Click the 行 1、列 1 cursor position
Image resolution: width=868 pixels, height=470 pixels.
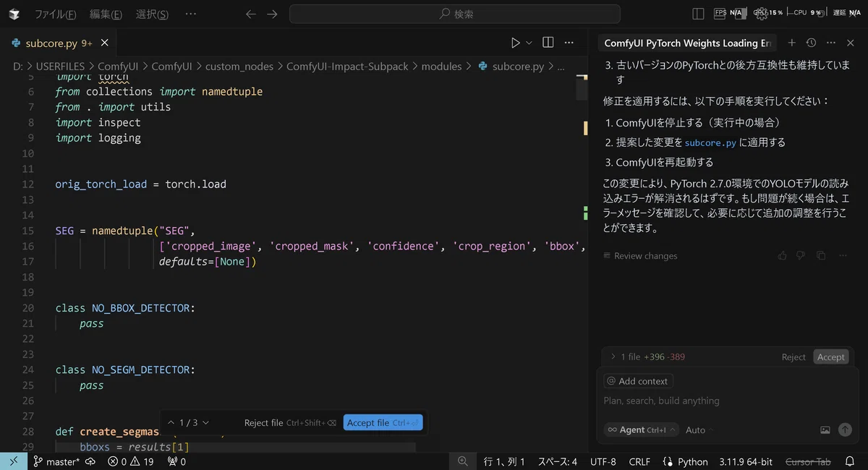(503, 461)
